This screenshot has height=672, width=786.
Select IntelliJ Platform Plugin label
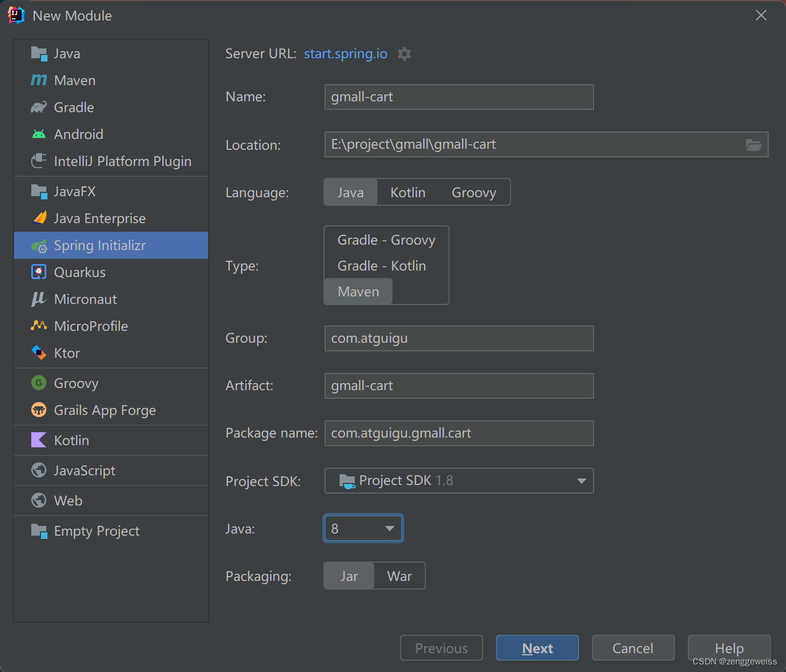click(x=123, y=161)
